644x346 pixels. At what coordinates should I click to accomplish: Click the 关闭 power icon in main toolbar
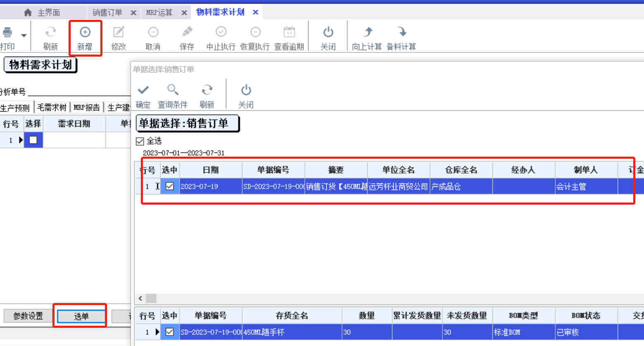328,32
